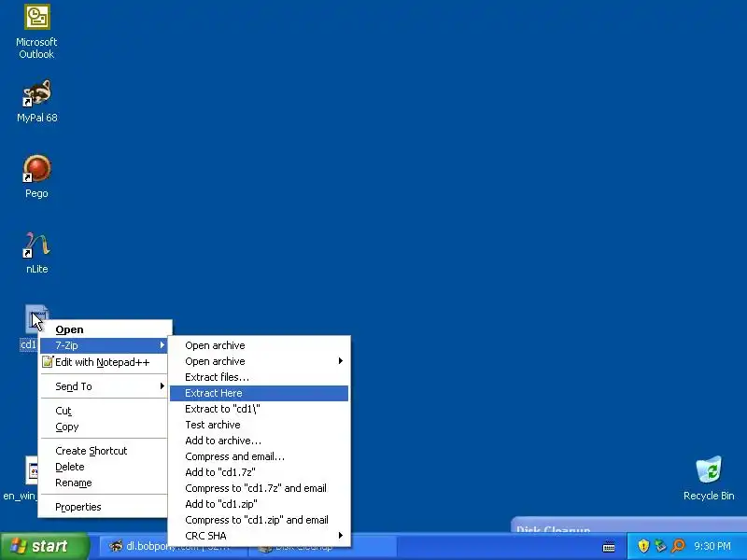Choose Add to "cd1.7z"
Image resolution: width=747 pixels, height=560 pixels.
260,472
